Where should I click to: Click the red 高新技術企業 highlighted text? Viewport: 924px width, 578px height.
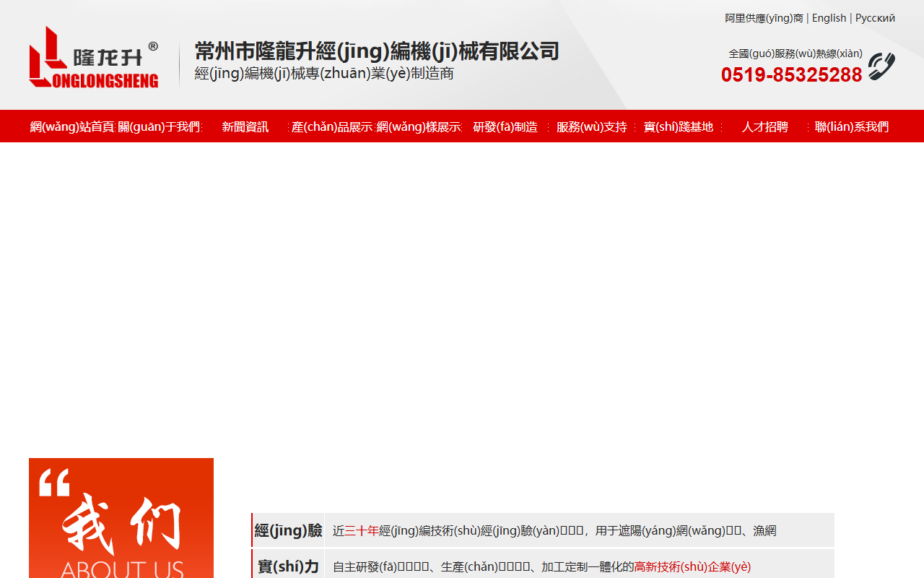click(692, 567)
